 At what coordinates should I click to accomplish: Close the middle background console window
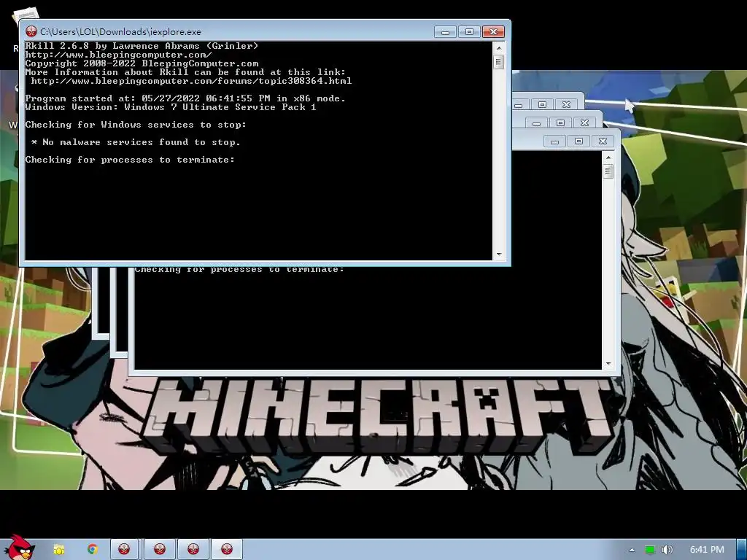click(x=584, y=122)
